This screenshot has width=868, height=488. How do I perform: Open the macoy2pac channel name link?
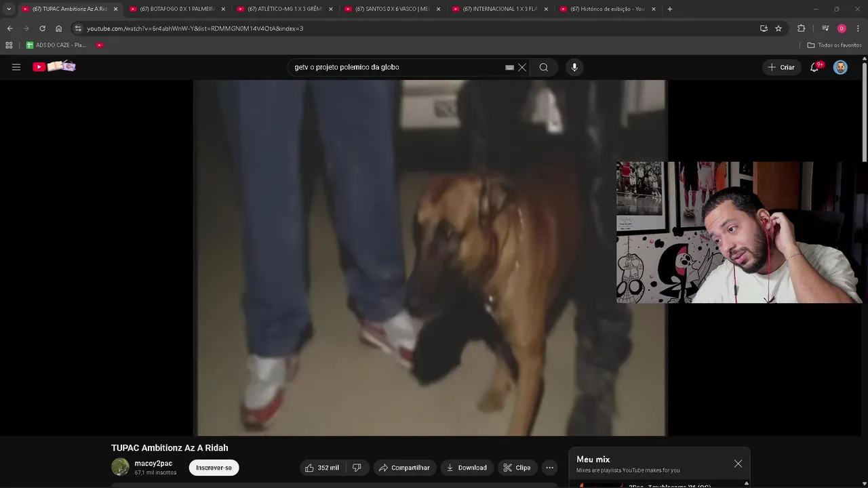click(x=153, y=464)
